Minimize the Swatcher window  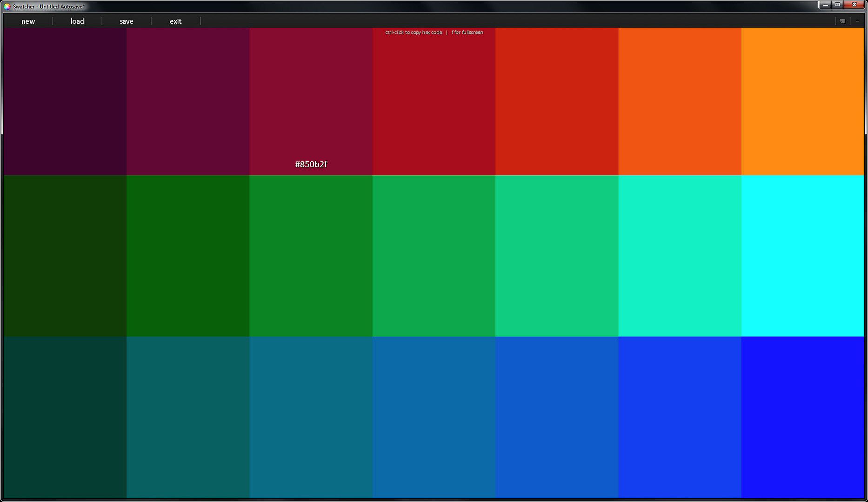[x=825, y=5]
